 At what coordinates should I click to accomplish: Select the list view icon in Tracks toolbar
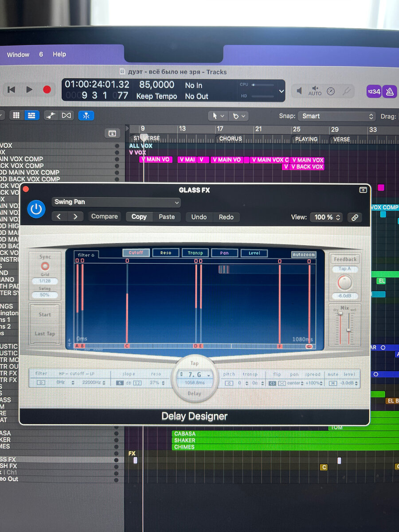coord(31,115)
